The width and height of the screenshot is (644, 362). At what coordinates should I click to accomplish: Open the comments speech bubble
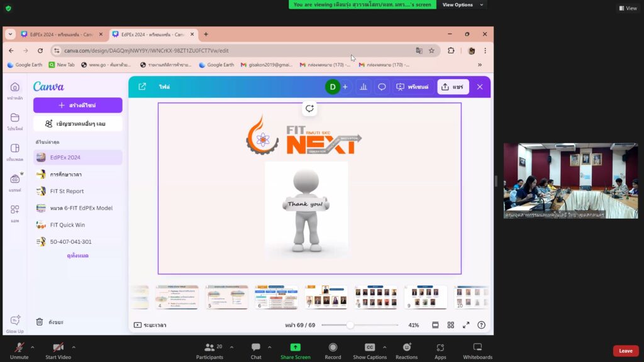tap(382, 87)
